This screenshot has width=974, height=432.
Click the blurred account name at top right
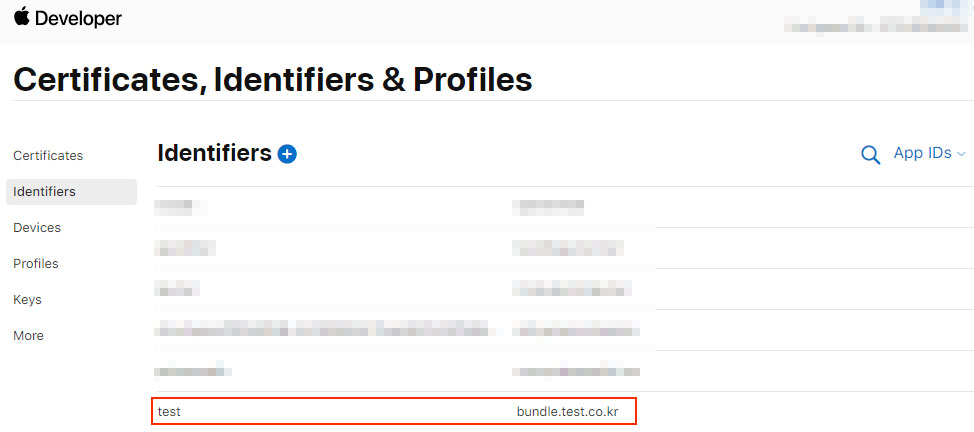click(x=876, y=26)
